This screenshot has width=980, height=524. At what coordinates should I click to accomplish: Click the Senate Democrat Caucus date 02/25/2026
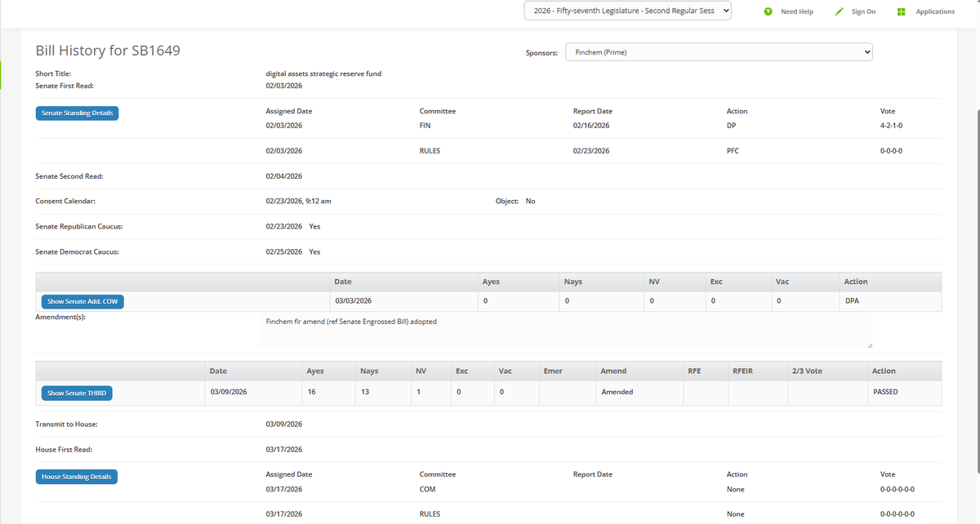tap(284, 251)
